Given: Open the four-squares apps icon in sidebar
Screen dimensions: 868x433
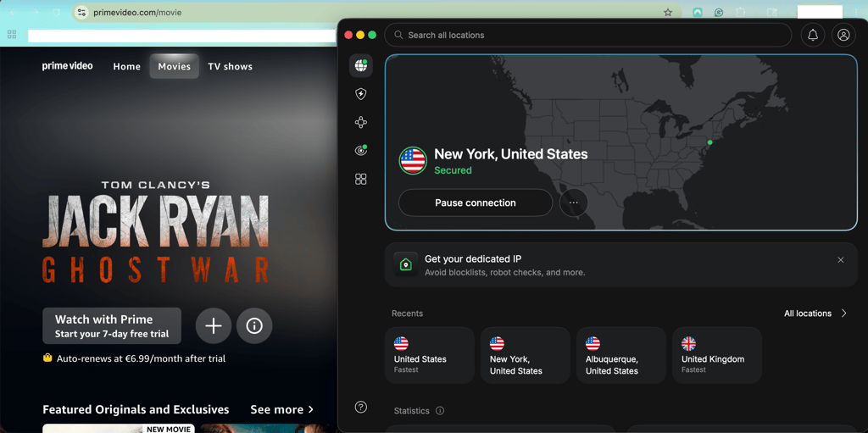Looking at the screenshot, I should coord(361,179).
